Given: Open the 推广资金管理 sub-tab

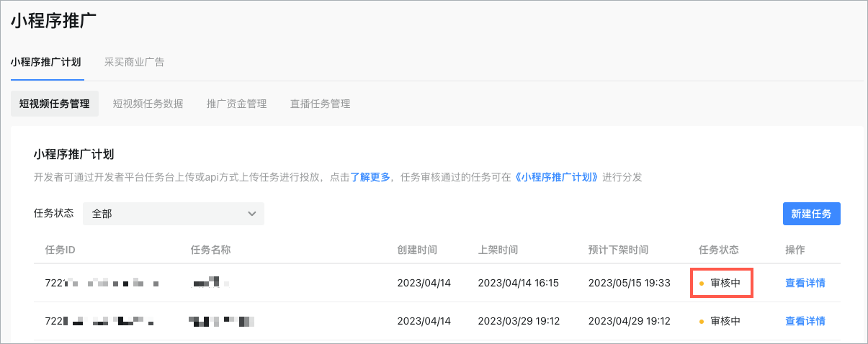Looking at the screenshot, I should point(236,104).
